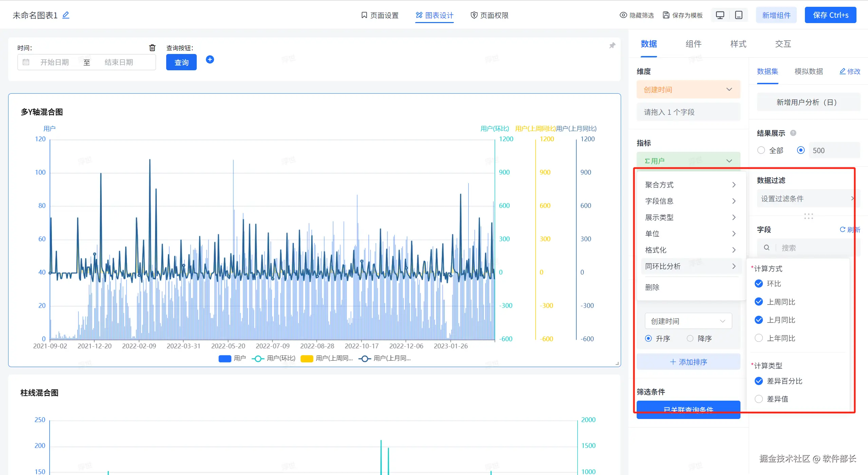Switch to mobile preview mode icon
The width and height of the screenshot is (868, 475).
coord(738,15)
